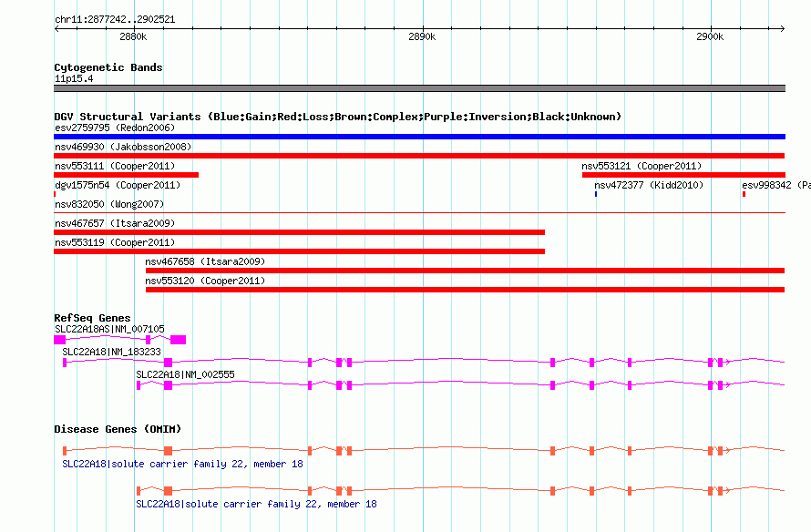Click the magenta SLC22A18AS gene model

120,340
